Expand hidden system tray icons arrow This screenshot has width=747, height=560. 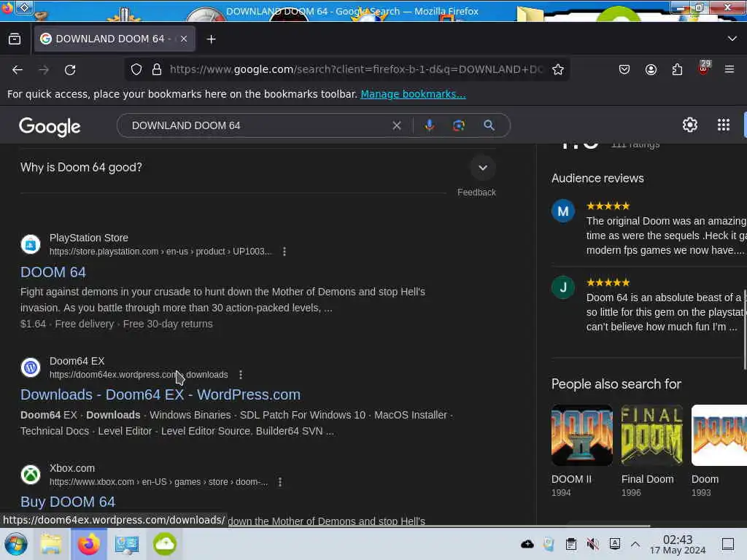pos(635,544)
